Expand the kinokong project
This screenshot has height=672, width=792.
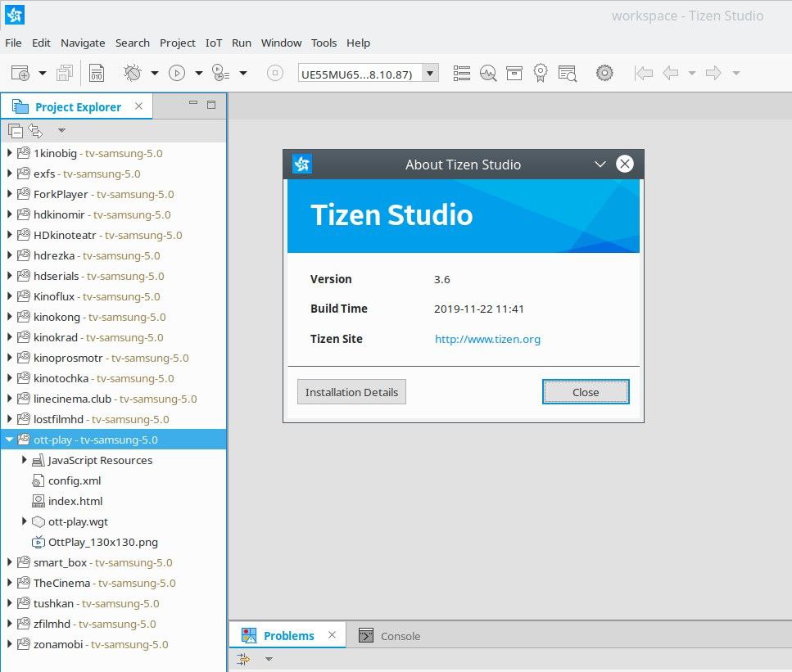click(10, 317)
